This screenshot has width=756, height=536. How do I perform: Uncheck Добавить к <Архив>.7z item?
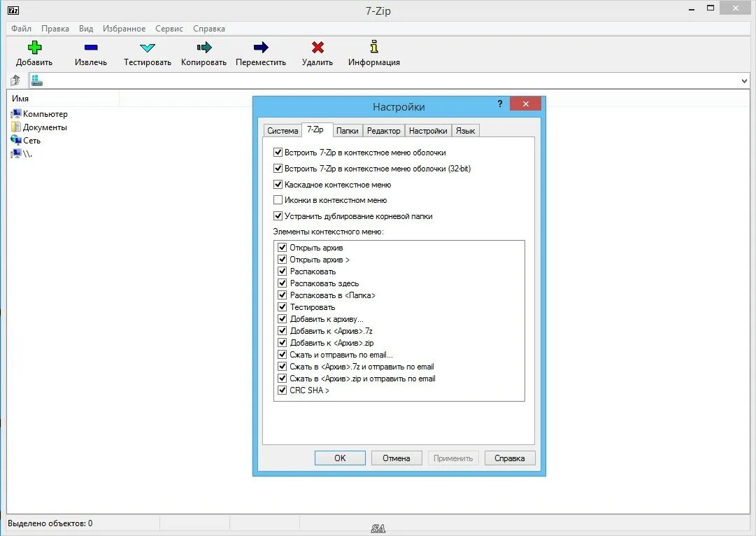coord(283,330)
